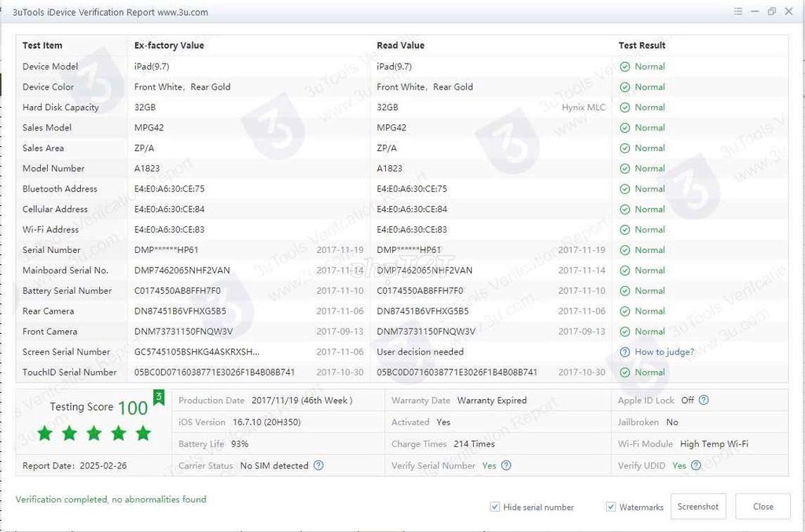Click the check icon in Battery Serial Number row
The width and height of the screenshot is (805, 532).
click(x=625, y=291)
